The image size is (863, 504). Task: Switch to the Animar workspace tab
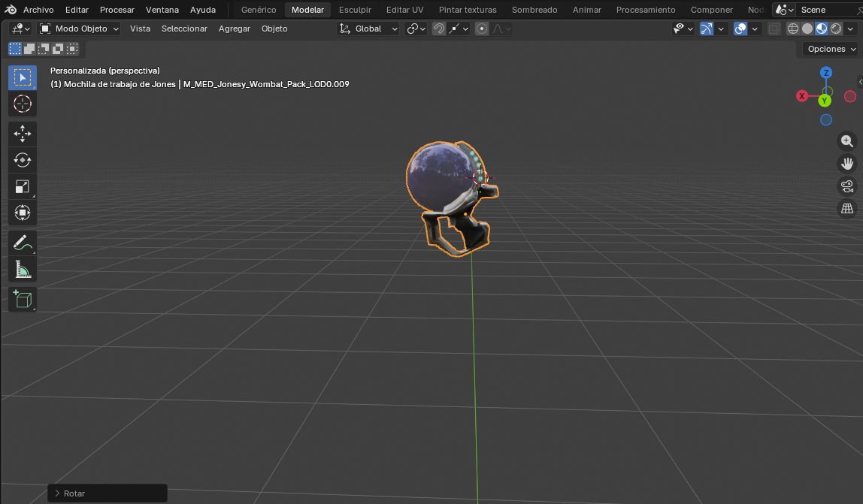point(586,10)
